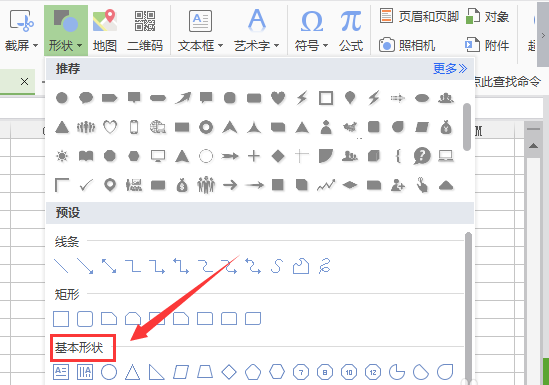Select the oval in 基本形状

pos(109,372)
